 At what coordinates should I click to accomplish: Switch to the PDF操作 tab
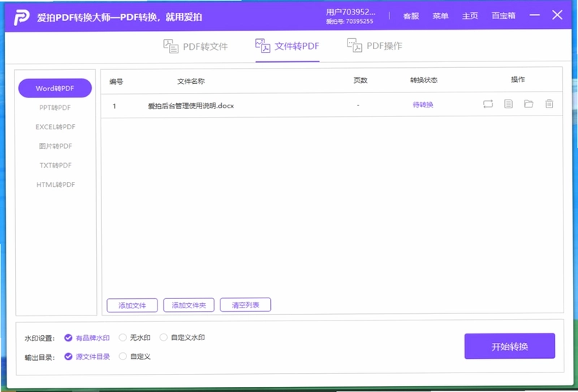(x=374, y=45)
